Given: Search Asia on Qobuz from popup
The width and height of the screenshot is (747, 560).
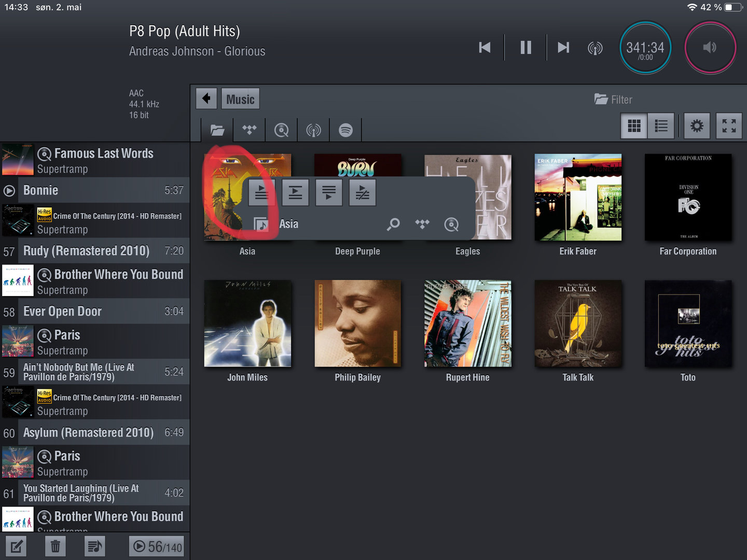Looking at the screenshot, I should 451,224.
